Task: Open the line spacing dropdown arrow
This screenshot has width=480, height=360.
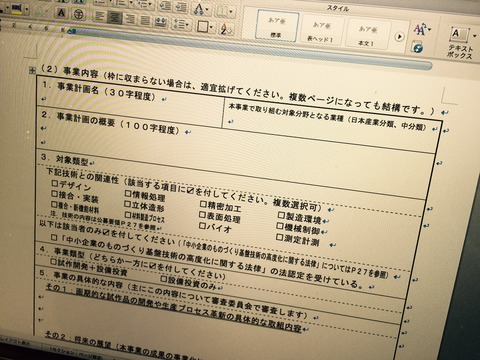Action: click(x=188, y=25)
